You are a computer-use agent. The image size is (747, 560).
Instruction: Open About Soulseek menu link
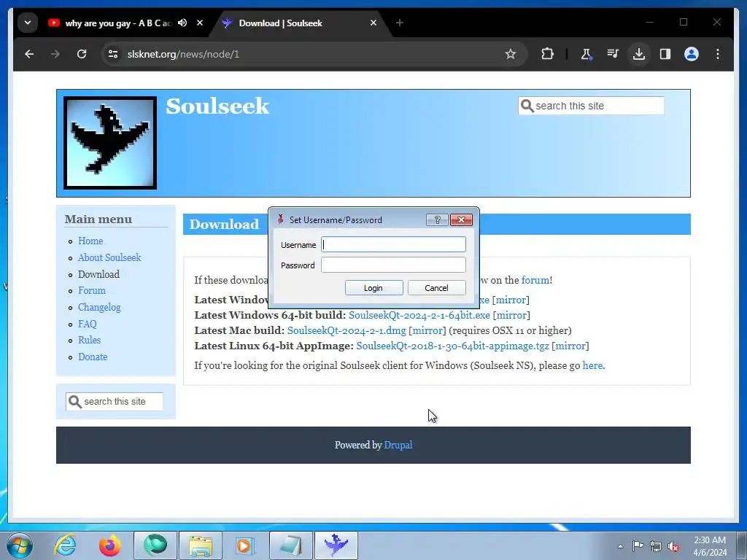(109, 257)
